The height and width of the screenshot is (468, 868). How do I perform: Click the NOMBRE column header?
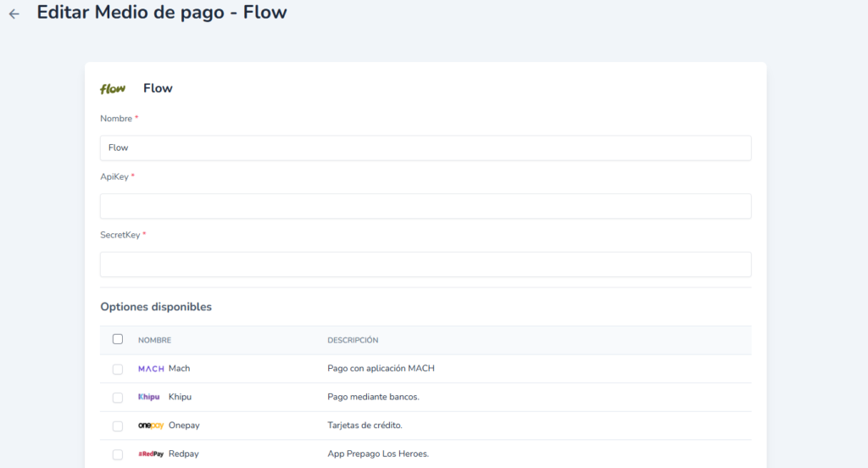pos(154,340)
